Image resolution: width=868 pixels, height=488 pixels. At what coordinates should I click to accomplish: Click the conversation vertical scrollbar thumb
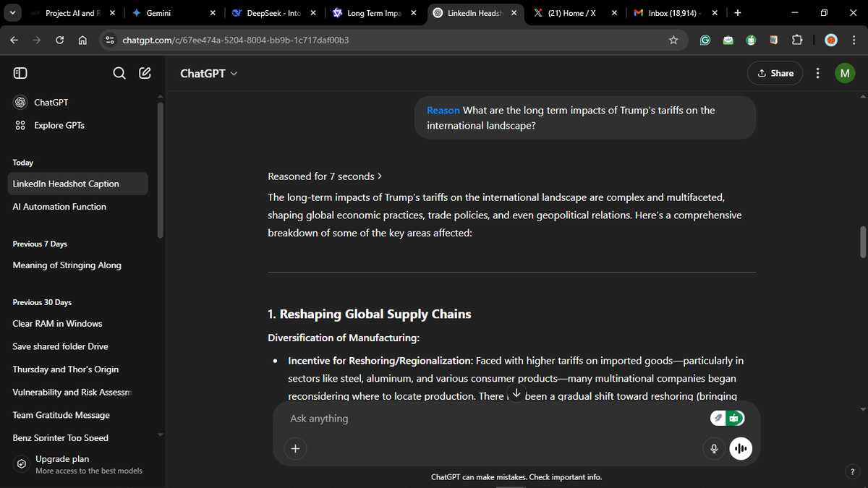click(863, 242)
